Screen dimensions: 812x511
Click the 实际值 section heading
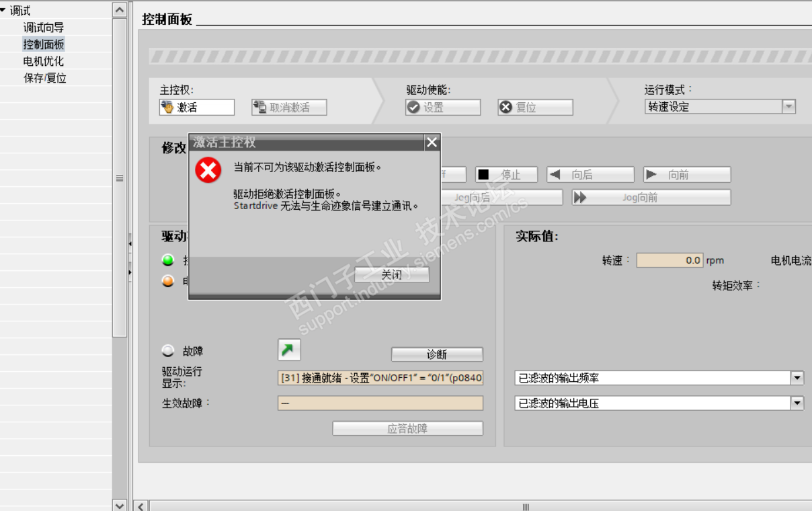tap(537, 237)
